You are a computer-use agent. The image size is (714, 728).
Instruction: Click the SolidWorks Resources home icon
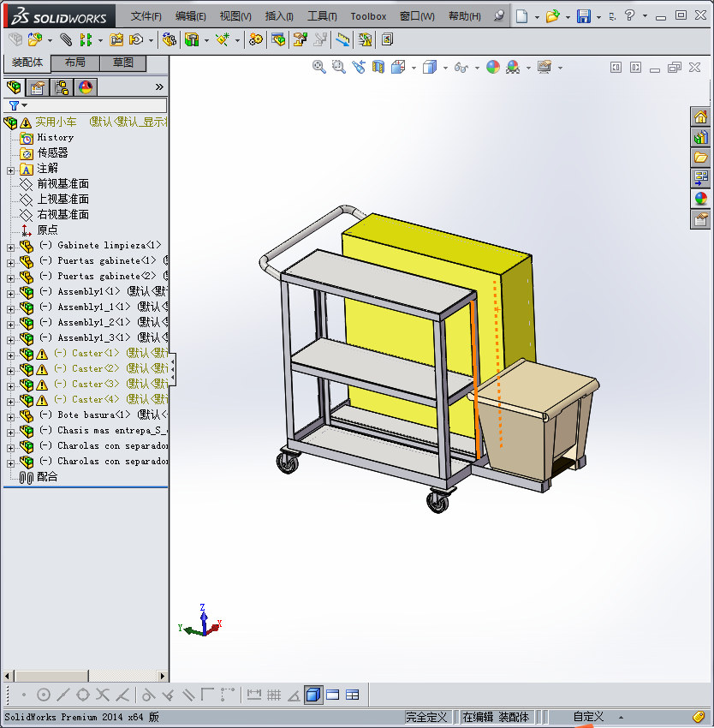[x=700, y=116]
